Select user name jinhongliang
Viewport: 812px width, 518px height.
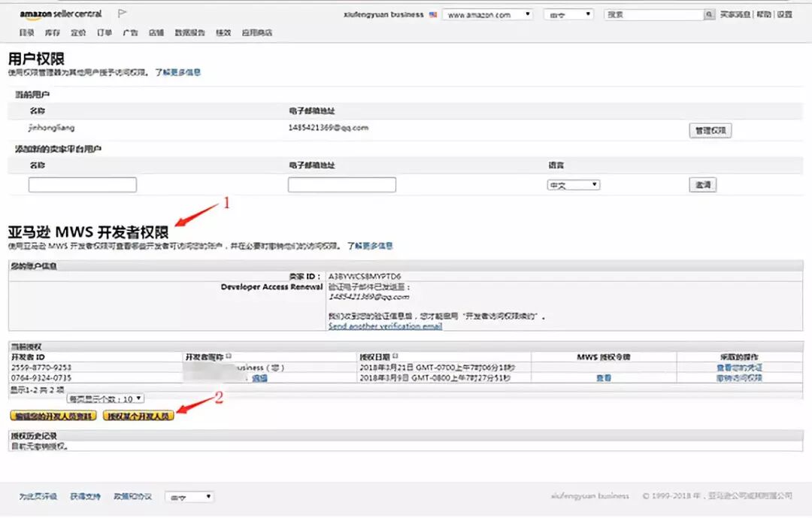pos(51,127)
